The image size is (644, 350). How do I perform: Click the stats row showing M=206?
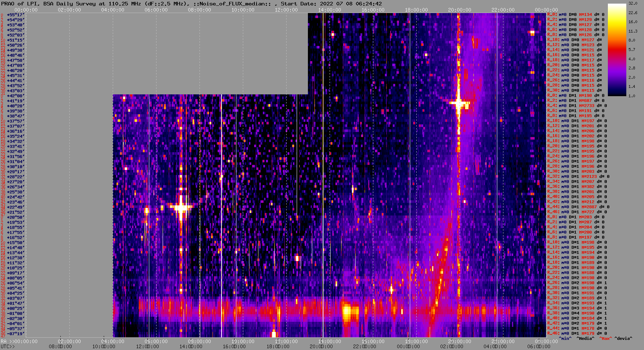577,131
